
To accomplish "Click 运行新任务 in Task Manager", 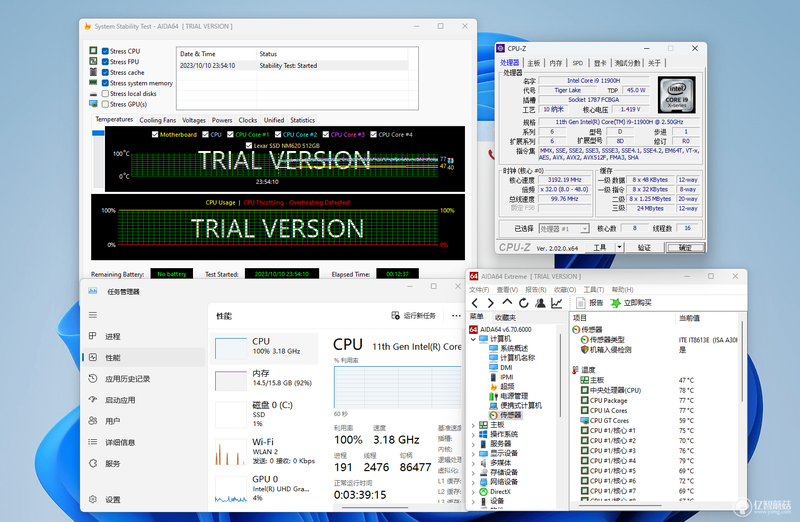I will (x=414, y=316).
